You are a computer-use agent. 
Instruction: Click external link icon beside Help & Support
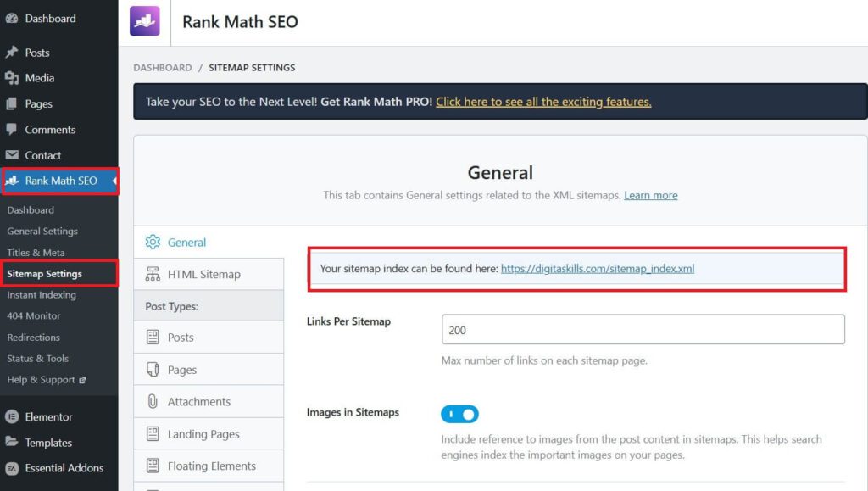82,380
